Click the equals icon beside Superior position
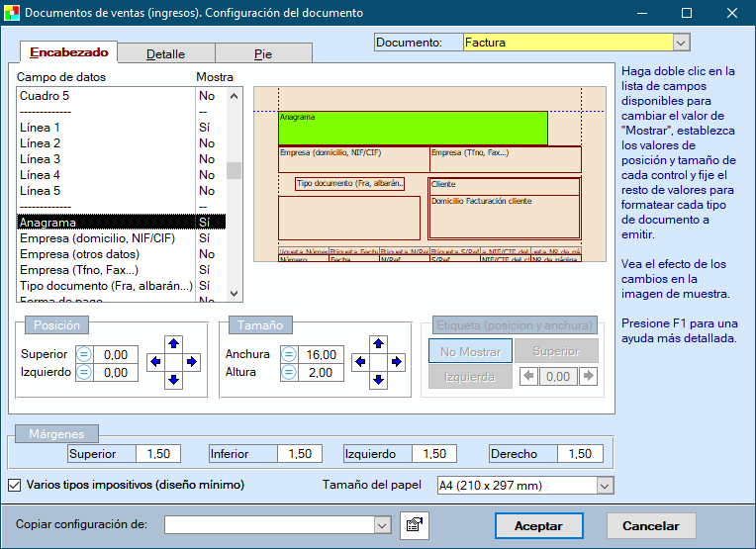 click(84, 354)
